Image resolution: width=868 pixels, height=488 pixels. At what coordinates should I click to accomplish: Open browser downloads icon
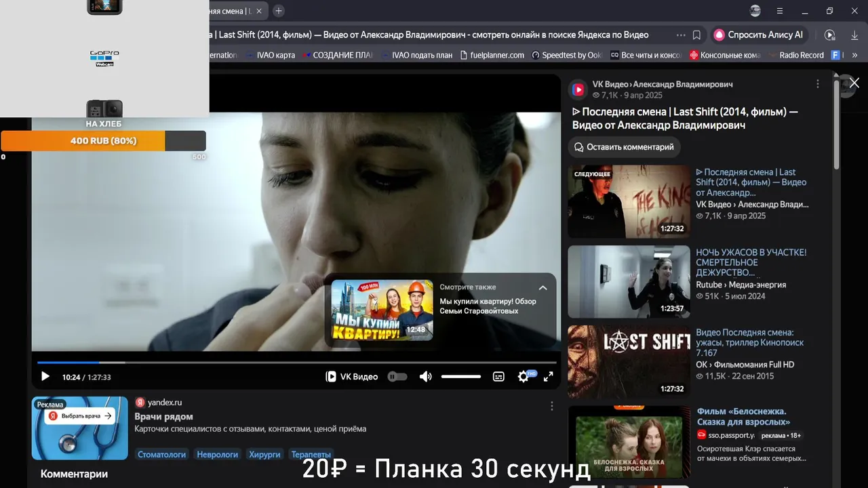point(854,35)
